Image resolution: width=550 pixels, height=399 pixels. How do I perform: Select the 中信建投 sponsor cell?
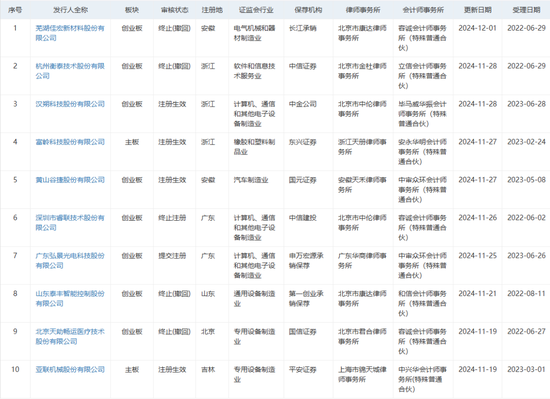(x=302, y=218)
